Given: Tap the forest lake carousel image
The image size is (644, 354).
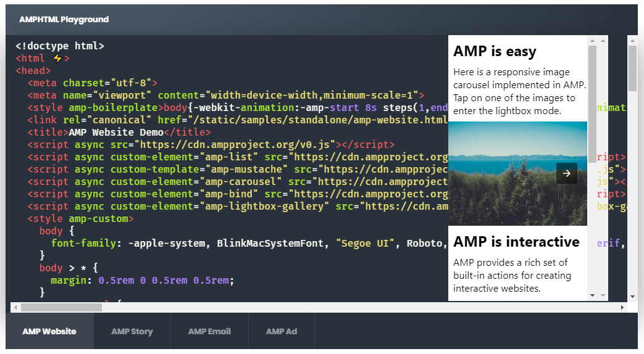Looking at the screenshot, I should click(517, 173).
